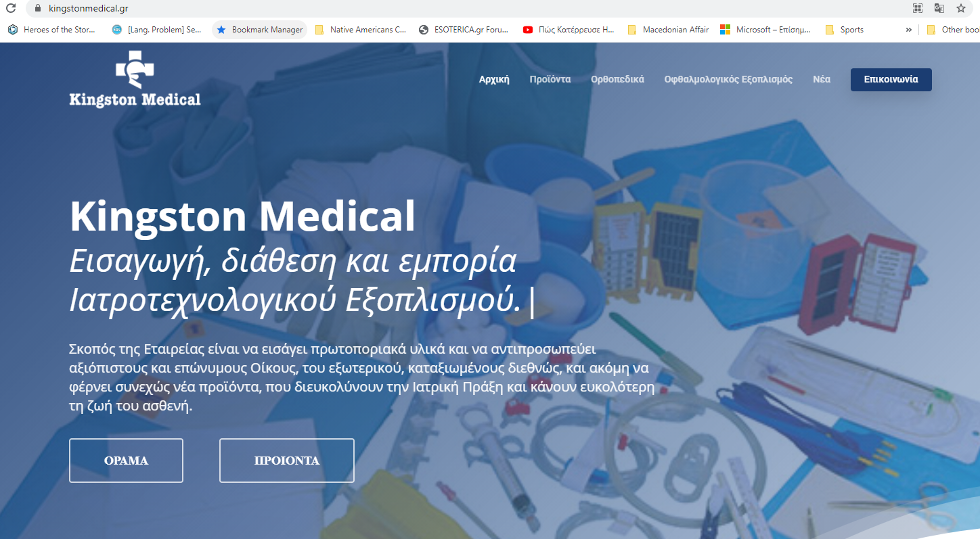Click the Kingston Medical logo
The width and height of the screenshot is (980, 539).
pyautogui.click(x=135, y=78)
